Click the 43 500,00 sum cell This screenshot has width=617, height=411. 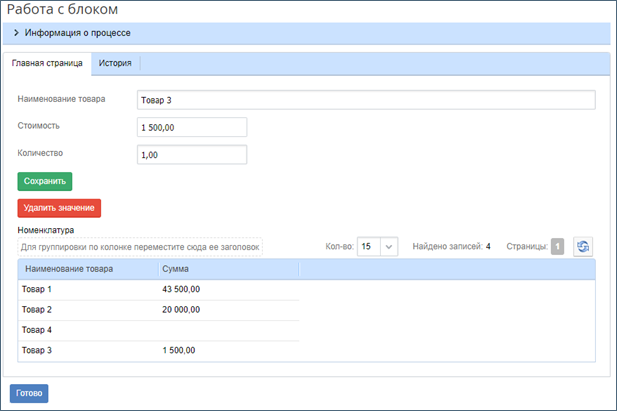[181, 289]
